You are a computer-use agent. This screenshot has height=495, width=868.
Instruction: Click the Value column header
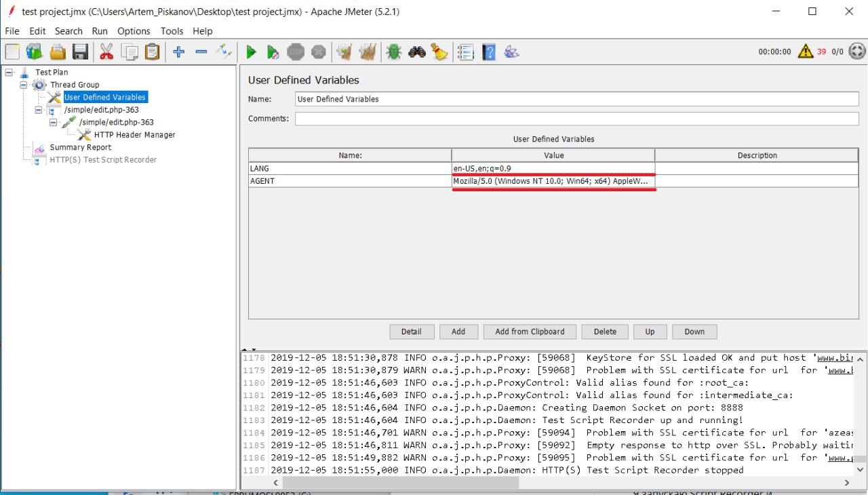pyautogui.click(x=553, y=155)
